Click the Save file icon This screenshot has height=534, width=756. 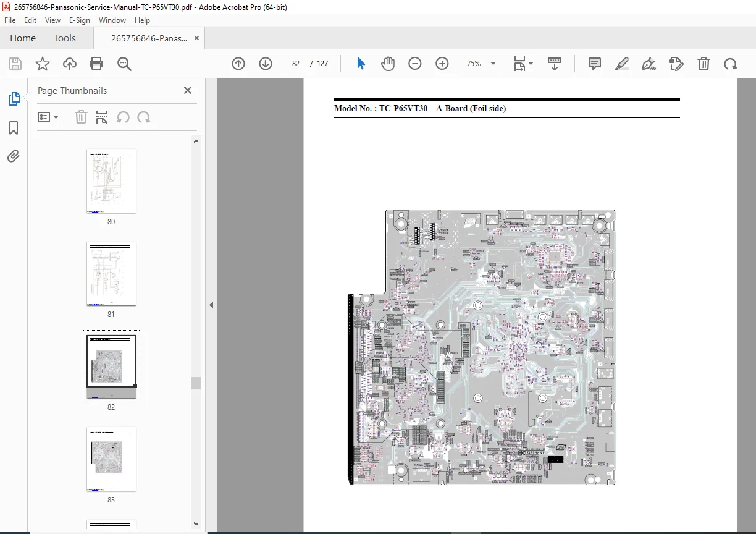[x=15, y=64]
